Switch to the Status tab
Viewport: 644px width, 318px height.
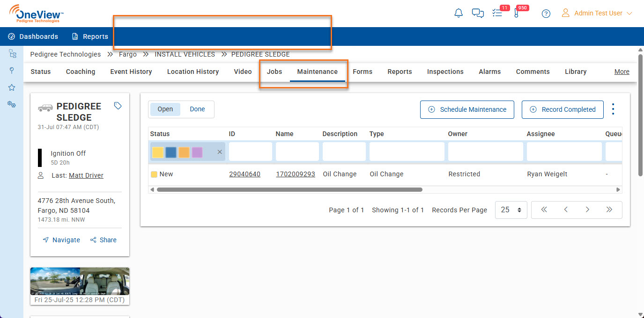point(41,72)
